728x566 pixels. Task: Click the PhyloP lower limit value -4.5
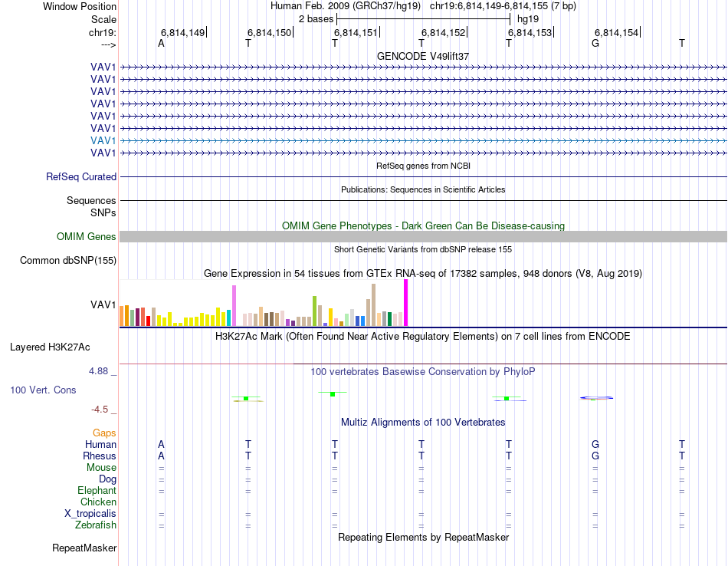[100, 410]
